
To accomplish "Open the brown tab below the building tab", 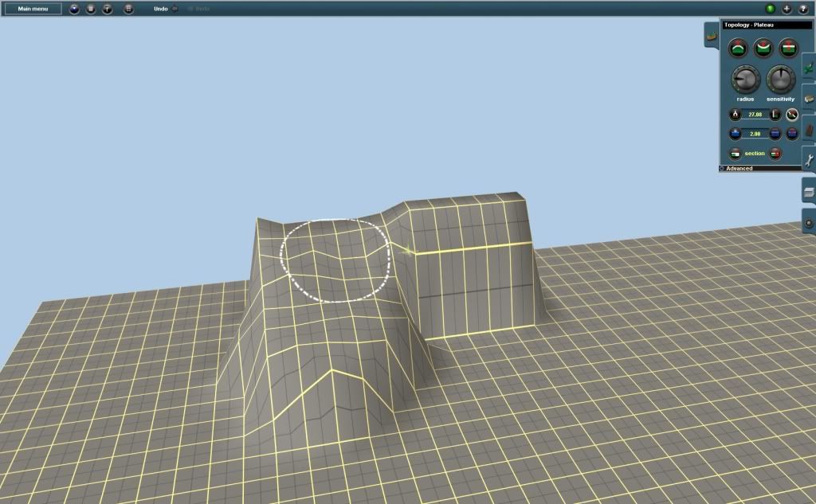I will (x=809, y=130).
